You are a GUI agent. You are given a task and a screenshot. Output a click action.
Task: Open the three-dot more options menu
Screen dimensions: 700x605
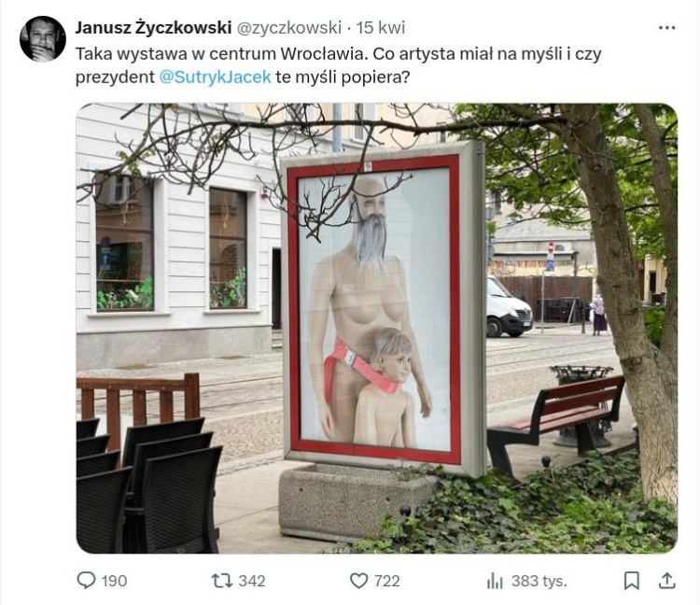[666, 28]
